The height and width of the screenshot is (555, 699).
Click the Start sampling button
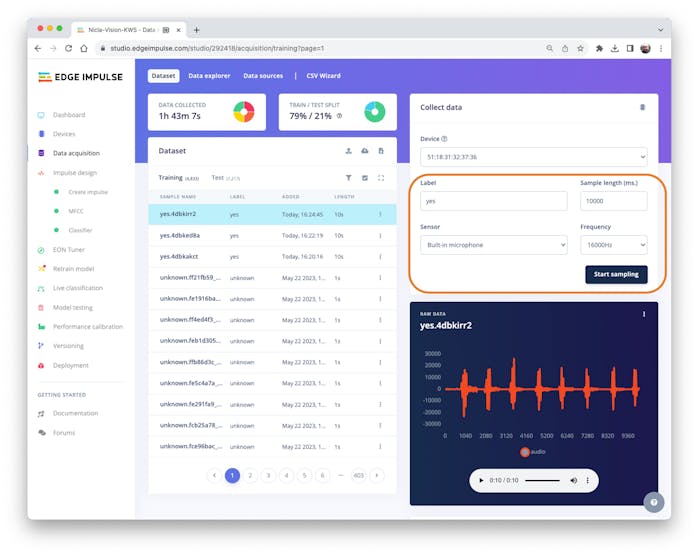coord(616,275)
